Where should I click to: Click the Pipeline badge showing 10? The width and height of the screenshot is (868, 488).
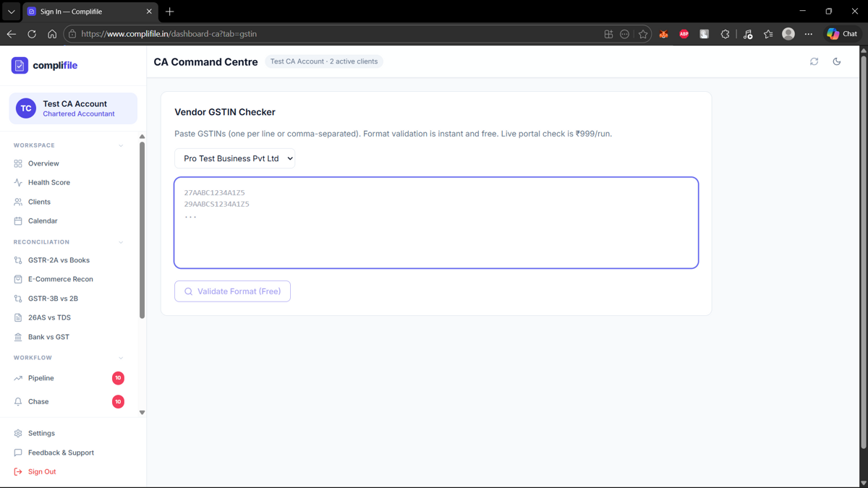point(118,378)
